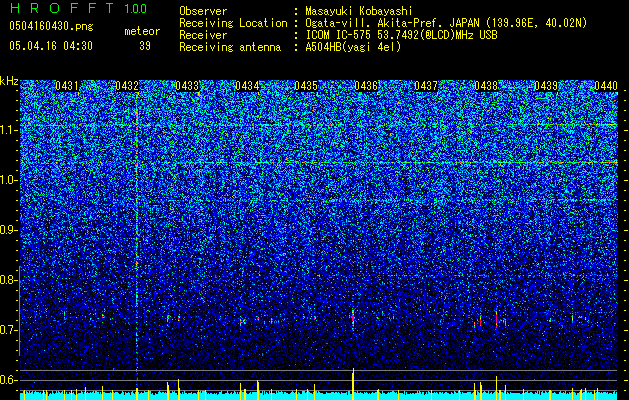This screenshot has height=400, width=629.
Task: Click the date stamp 05.04.16 04:30
Action: pos(51,46)
